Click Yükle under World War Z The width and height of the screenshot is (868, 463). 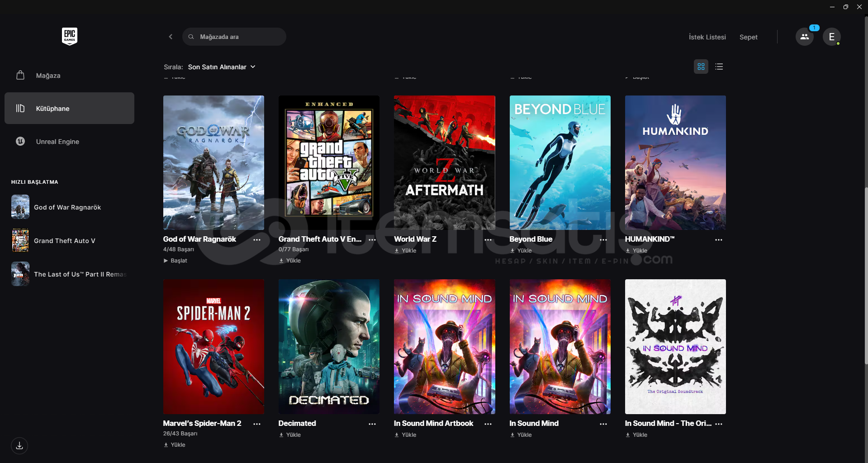405,251
